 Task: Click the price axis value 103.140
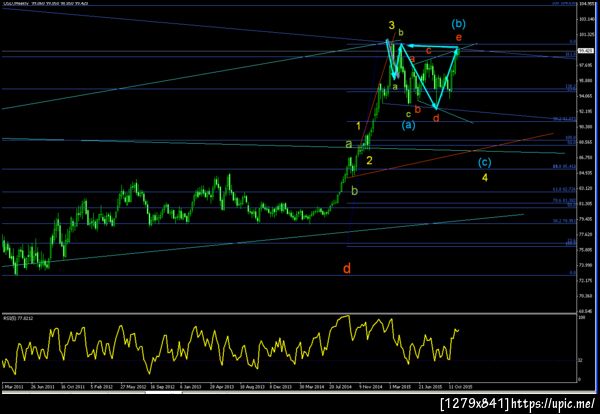click(585, 19)
